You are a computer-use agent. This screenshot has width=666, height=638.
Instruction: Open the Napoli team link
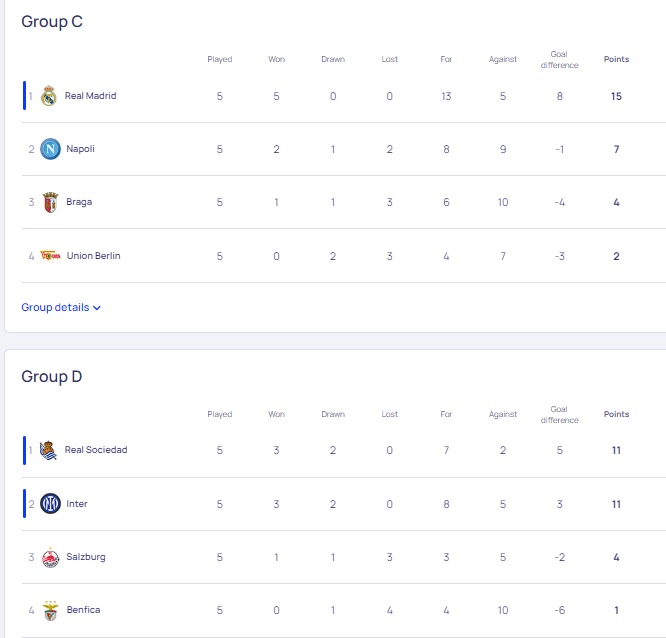click(x=80, y=149)
